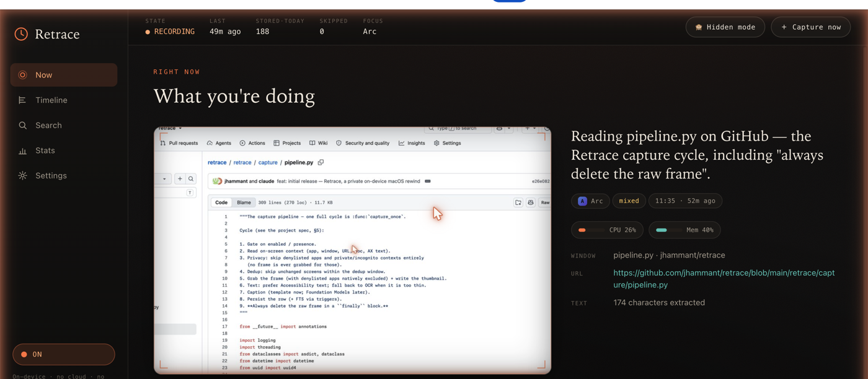This screenshot has height=379, width=868.
Task: Click the window title 'pipeline.py · jhammant/retrace'
Action: click(x=669, y=255)
